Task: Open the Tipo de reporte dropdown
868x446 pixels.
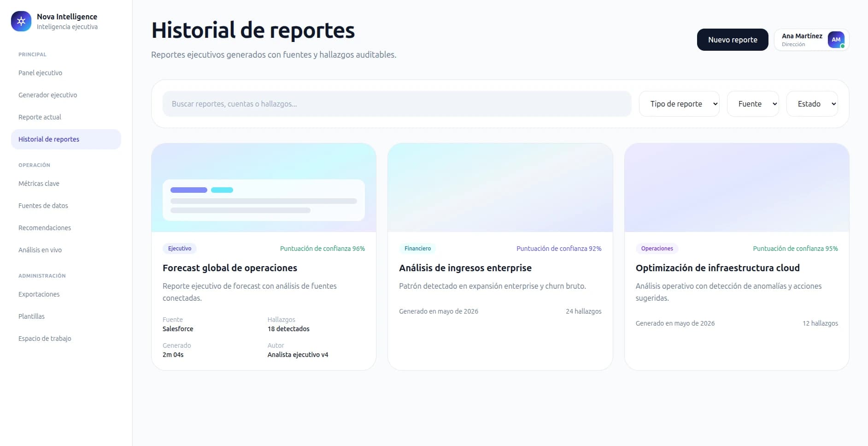Action: [679, 104]
